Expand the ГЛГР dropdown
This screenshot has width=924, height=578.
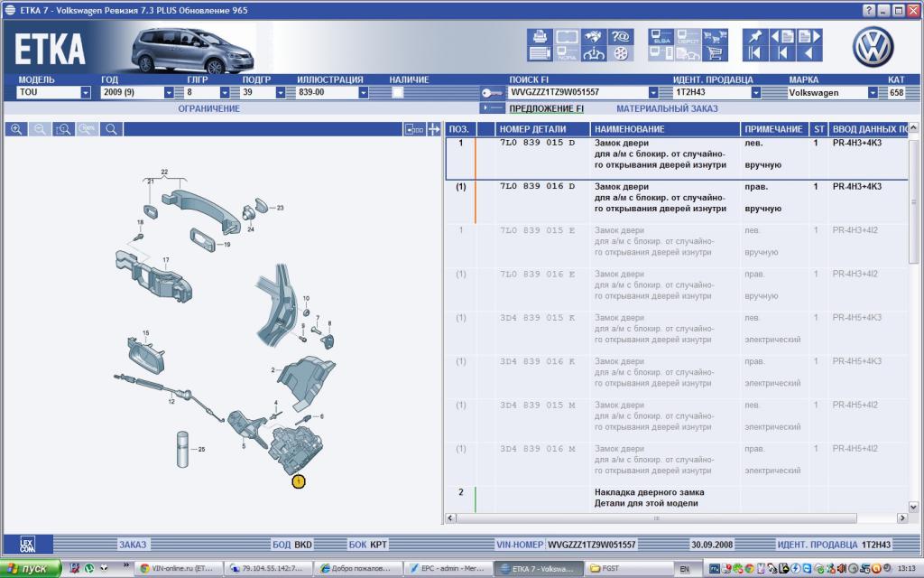(225, 93)
